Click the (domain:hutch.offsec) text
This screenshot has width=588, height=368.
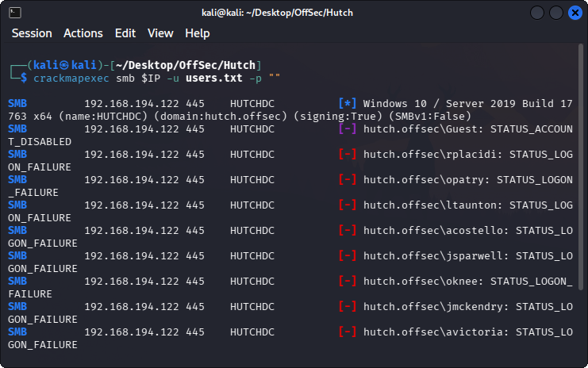[x=221, y=116]
